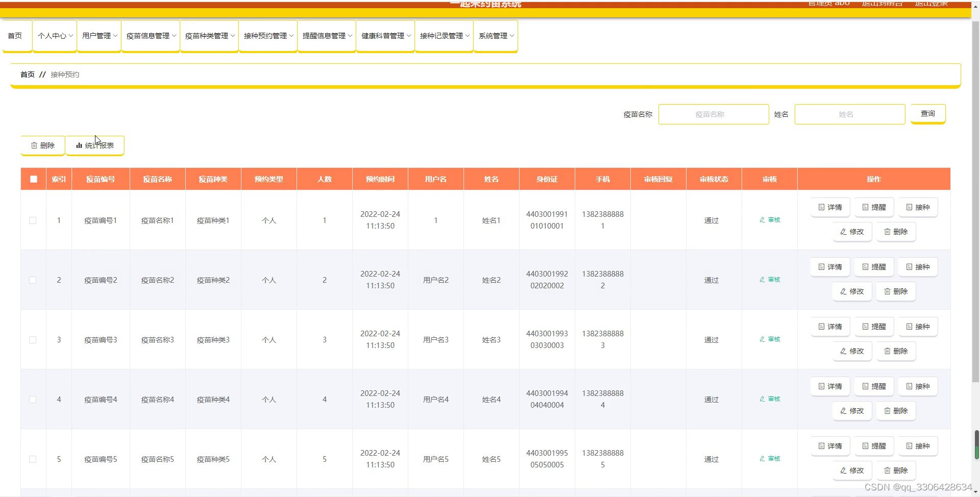Image resolution: width=980 pixels, height=497 pixels.
Task: Click the 修改 button in row 4
Action: (x=852, y=411)
